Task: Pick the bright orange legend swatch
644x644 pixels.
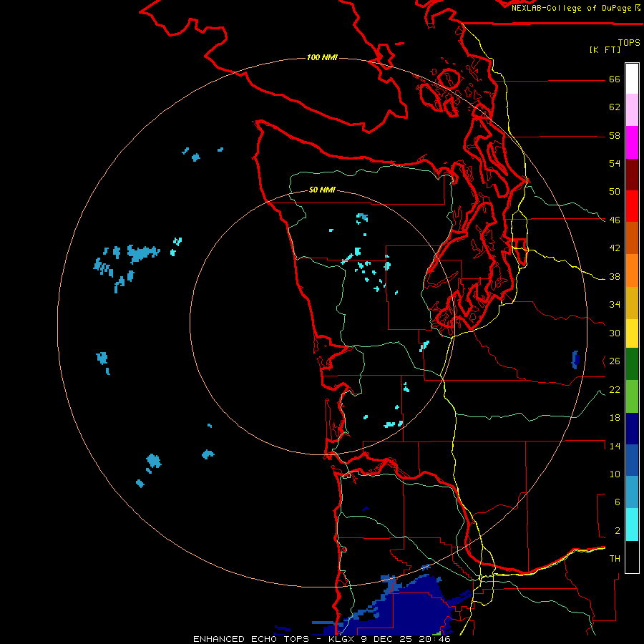Action: pos(632,270)
